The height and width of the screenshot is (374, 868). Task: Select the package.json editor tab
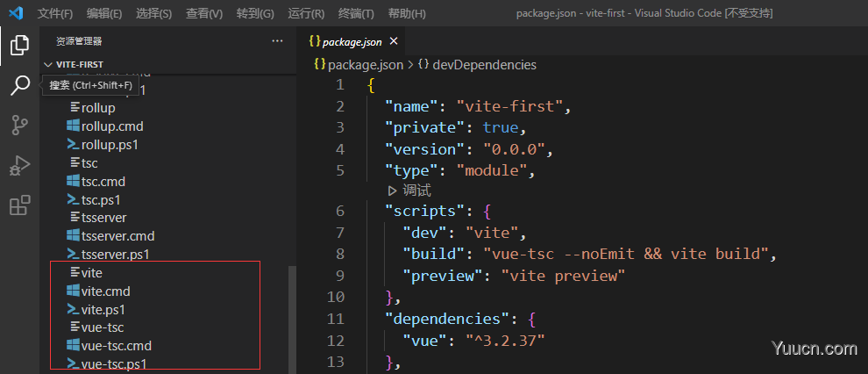pyautogui.click(x=352, y=41)
